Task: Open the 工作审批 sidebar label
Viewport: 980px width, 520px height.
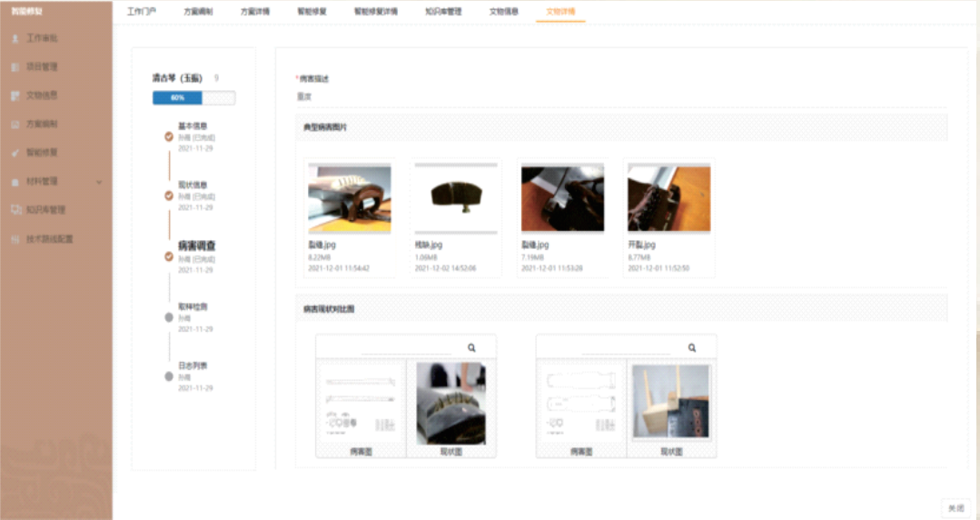Action: point(42,38)
